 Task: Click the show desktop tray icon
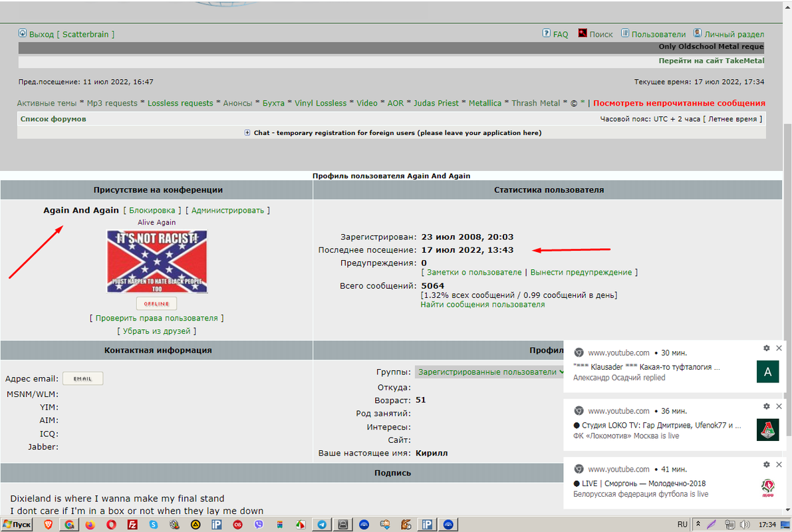(x=785, y=525)
